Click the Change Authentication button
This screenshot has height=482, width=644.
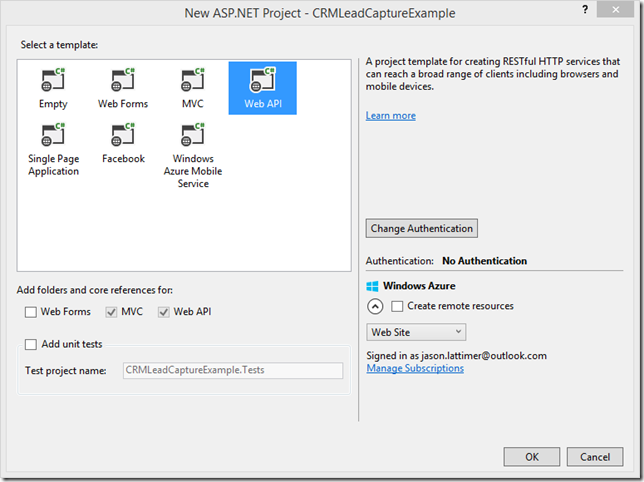click(422, 228)
